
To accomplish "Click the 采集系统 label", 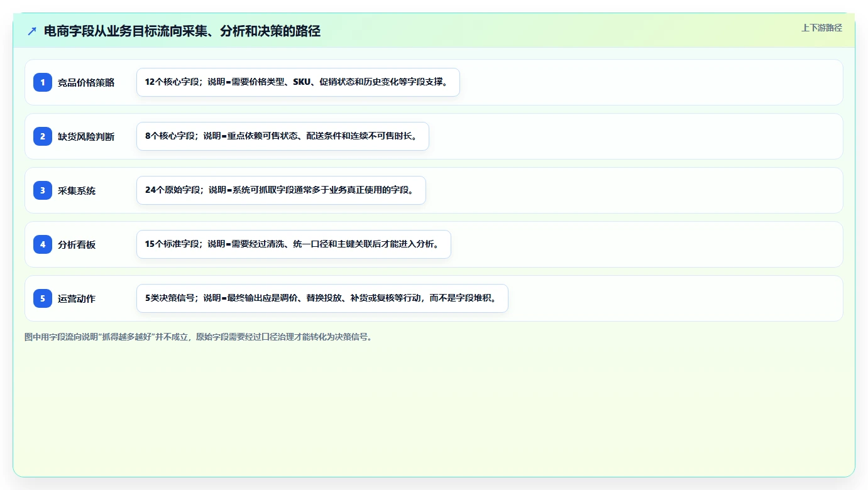I will click(77, 190).
